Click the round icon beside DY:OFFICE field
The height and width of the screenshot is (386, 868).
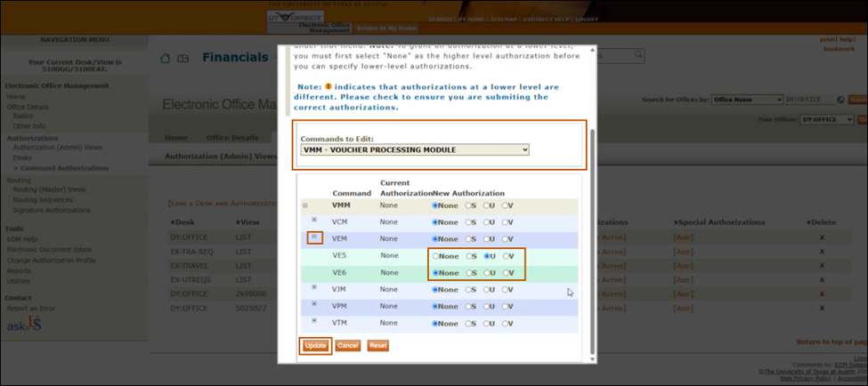841,101
